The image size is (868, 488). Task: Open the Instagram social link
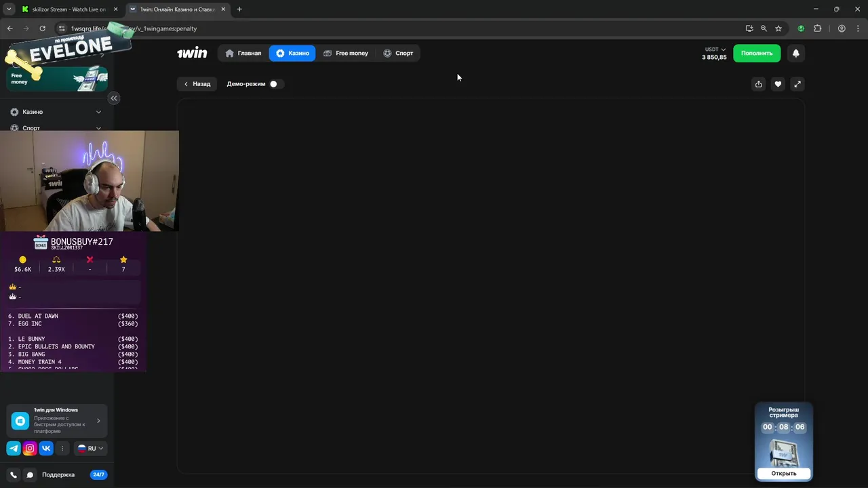(x=30, y=448)
